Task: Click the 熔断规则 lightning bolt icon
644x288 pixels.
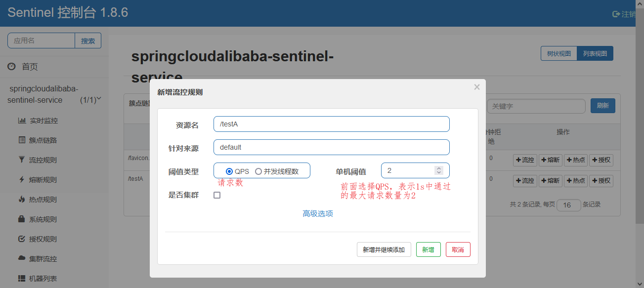Action: coord(22,180)
